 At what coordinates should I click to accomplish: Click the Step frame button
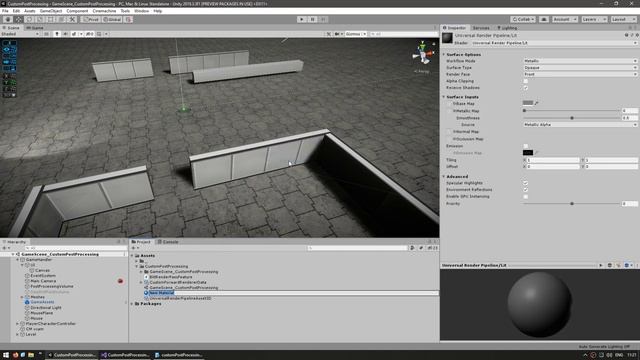323,19
